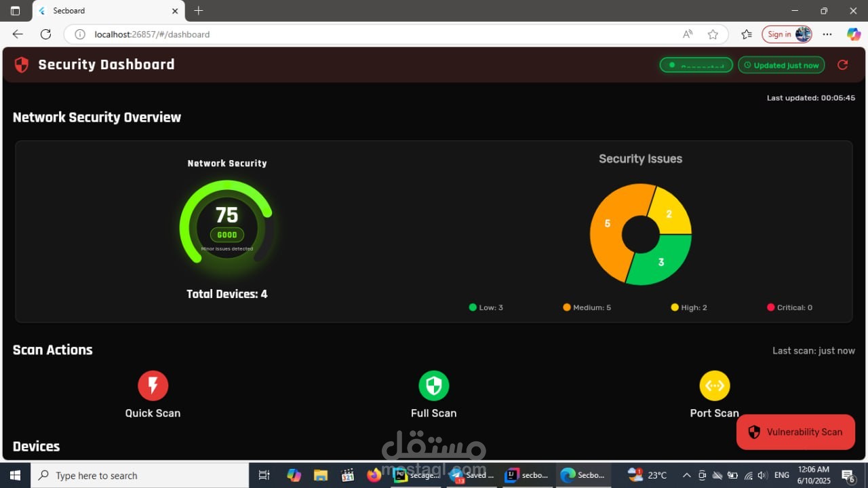
Task: Click the 'Medium: 5' legend entry
Action: pyautogui.click(x=587, y=307)
